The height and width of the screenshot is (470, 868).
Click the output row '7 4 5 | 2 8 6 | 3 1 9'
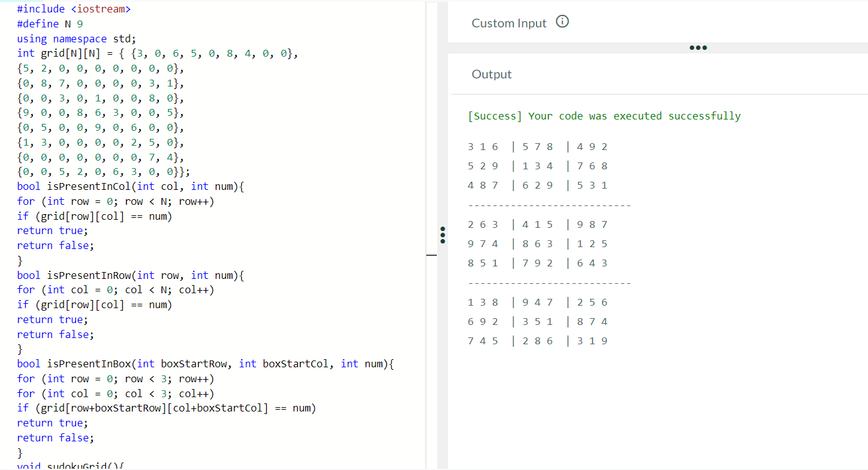[538, 341]
